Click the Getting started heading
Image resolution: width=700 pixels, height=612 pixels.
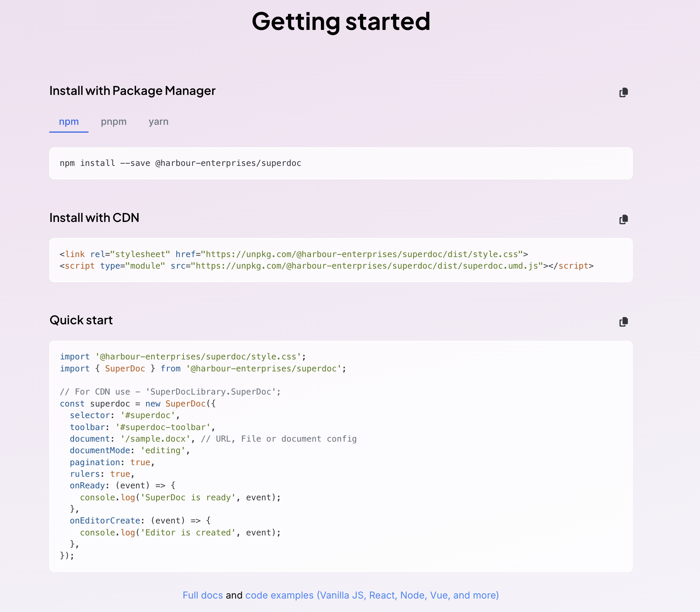pos(341,21)
